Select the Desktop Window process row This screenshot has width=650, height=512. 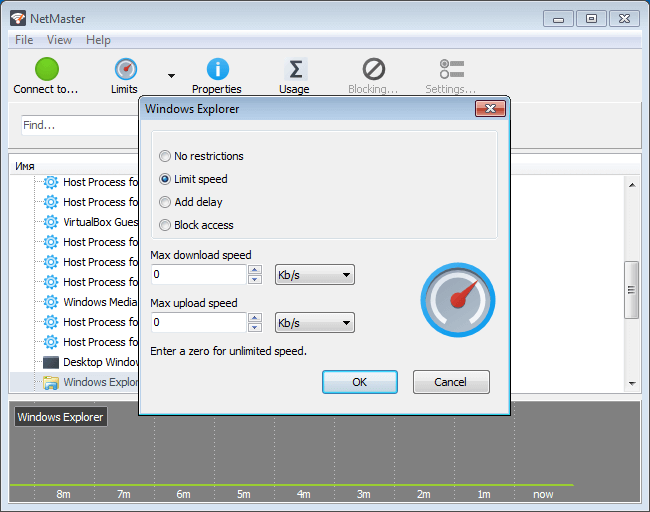(x=90, y=362)
